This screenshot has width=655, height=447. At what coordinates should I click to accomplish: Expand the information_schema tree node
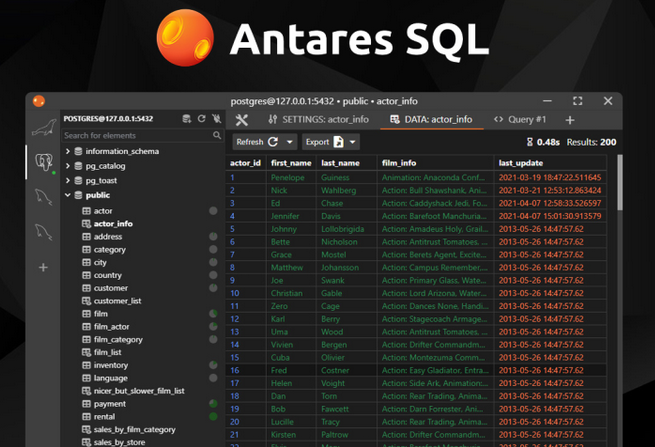coord(68,151)
